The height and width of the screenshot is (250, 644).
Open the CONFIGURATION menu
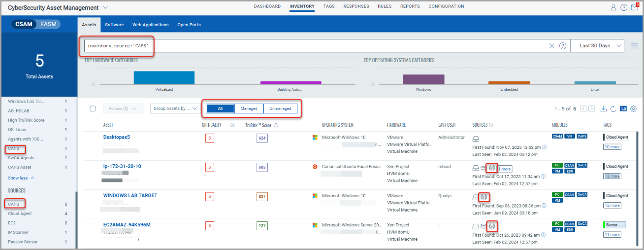point(446,6)
